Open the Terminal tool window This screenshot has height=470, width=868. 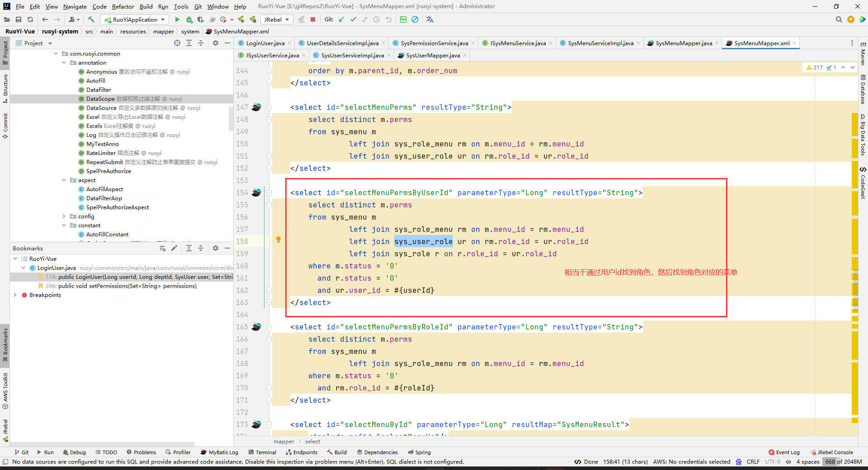(x=262, y=452)
